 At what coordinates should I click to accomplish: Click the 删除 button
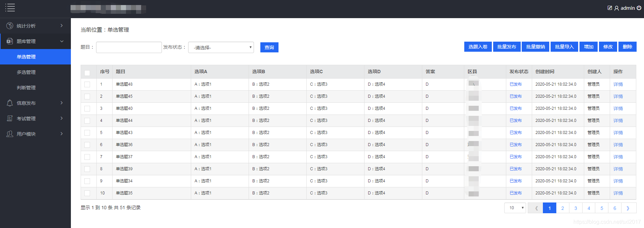628,47
